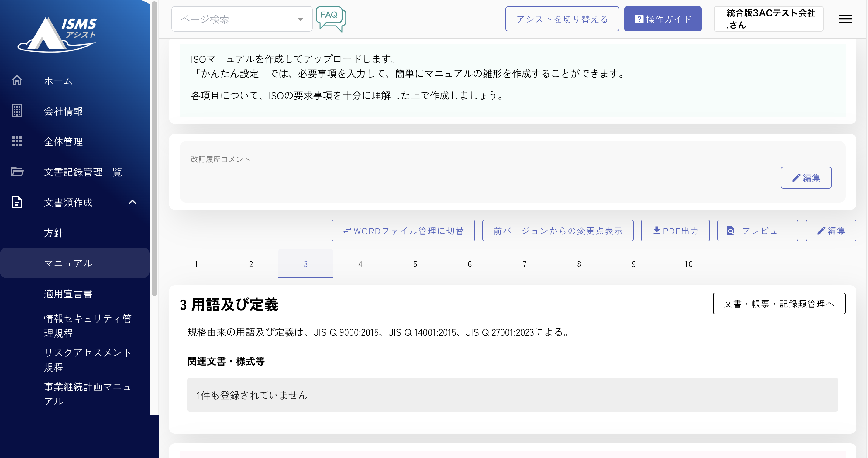Open the プレビュー button
The width and height of the screenshot is (868, 458).
point(757,231)
